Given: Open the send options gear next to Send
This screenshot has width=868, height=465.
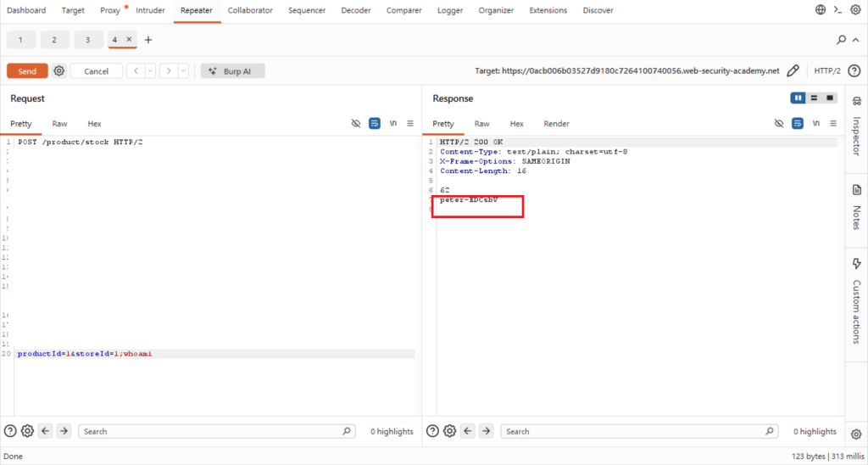Looking at the screenshot, I should point(59,71).
